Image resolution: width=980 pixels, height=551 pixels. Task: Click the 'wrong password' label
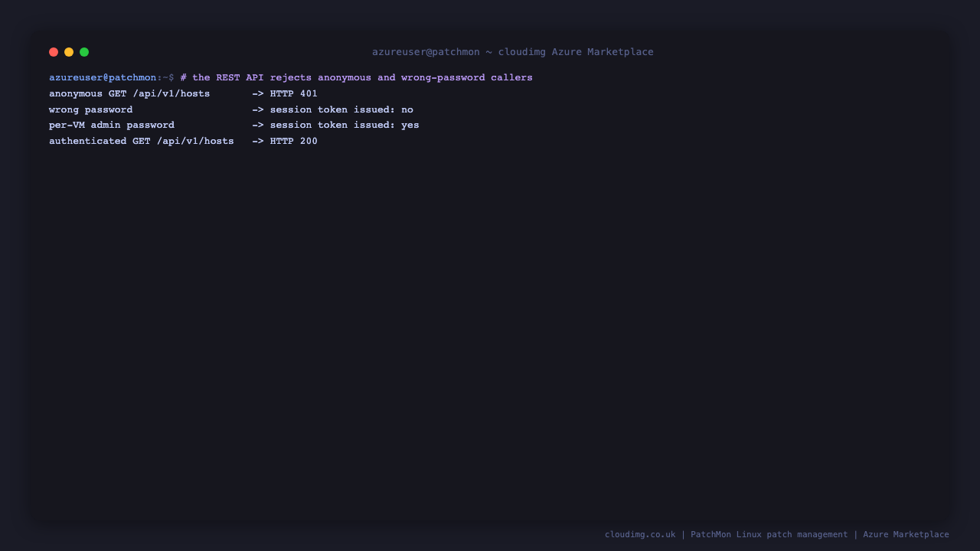[91, 109]
